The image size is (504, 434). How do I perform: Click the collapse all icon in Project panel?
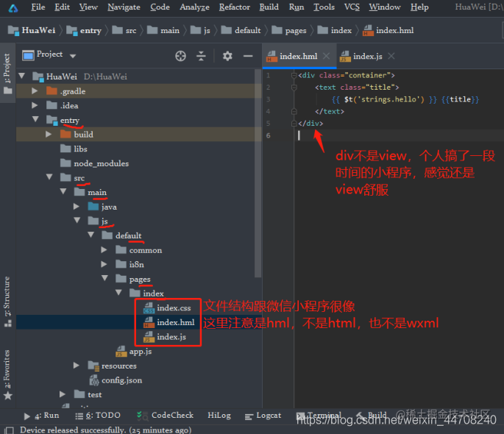pos(201,56)
